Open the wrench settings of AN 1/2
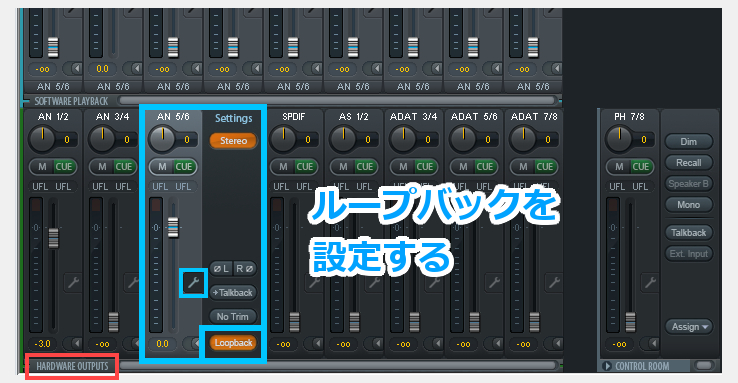This screenshot has height=383, width=738. [x=73, y=283]
